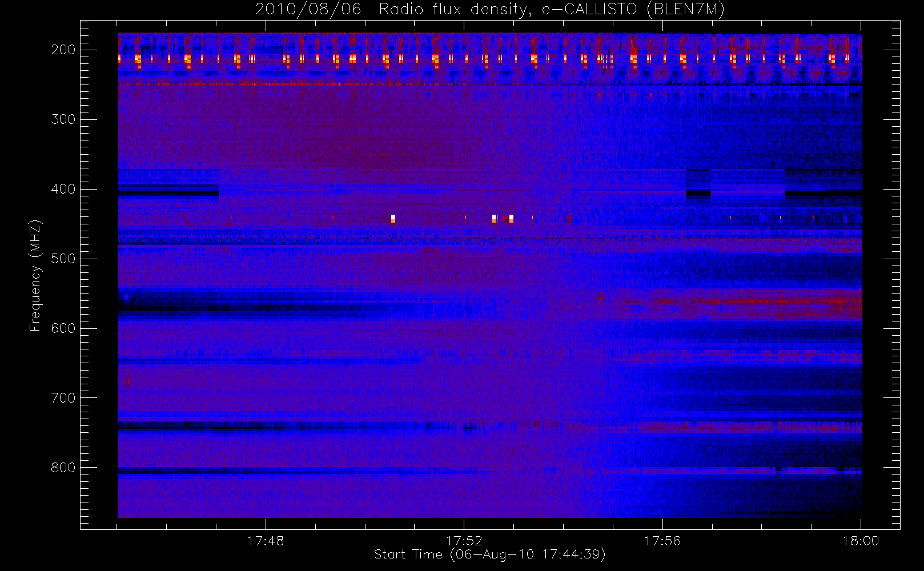924x571 pixels.
Task: Click the 17:56 time tick label
Action: pyautogui.click(x=662, y=541)
